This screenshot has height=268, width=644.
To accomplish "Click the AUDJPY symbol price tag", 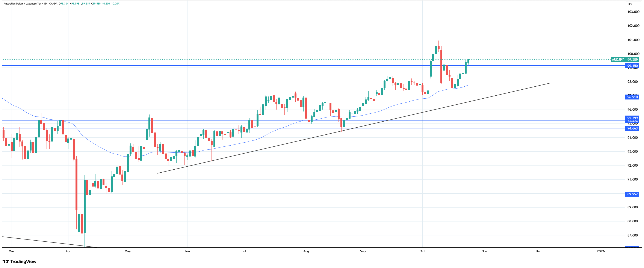I will click(617, 59).
